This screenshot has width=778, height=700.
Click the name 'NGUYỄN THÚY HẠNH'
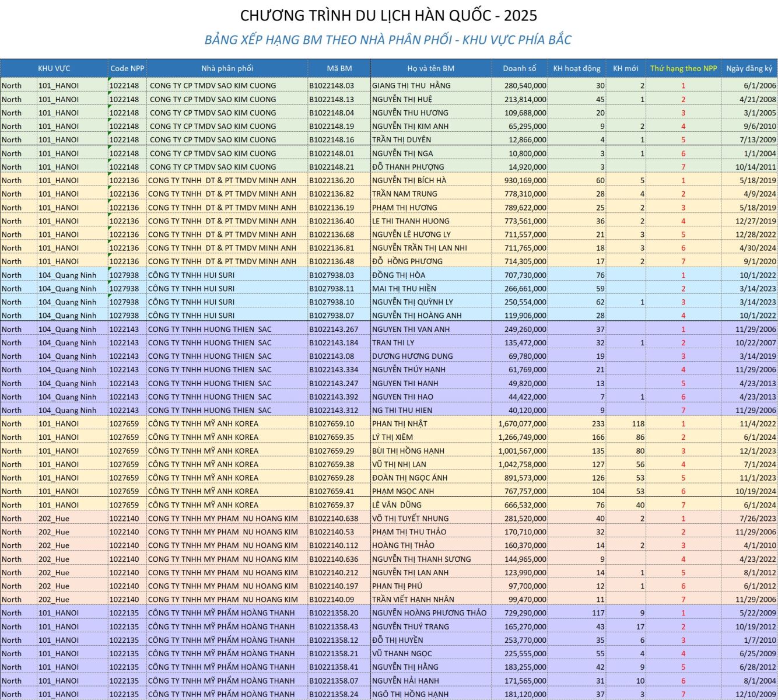point(409,369)
